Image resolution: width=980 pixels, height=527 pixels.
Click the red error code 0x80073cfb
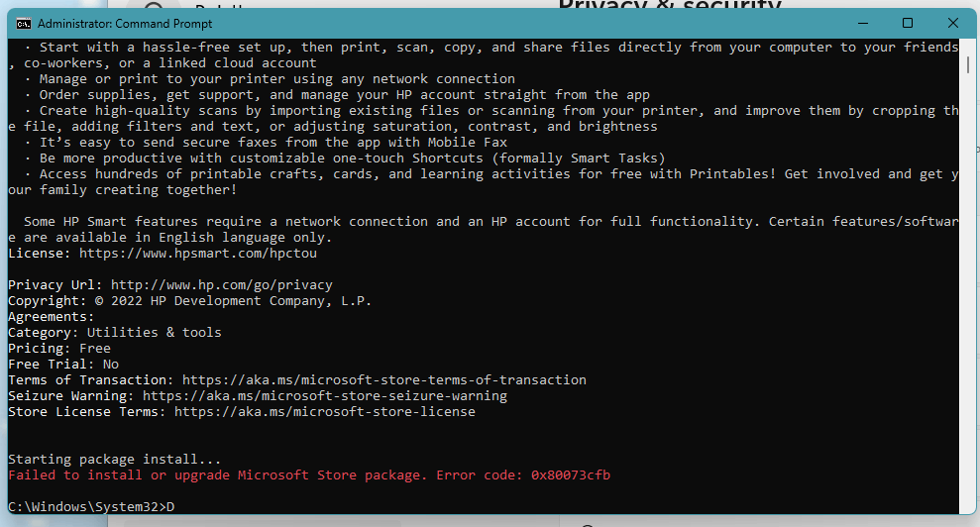571,475
